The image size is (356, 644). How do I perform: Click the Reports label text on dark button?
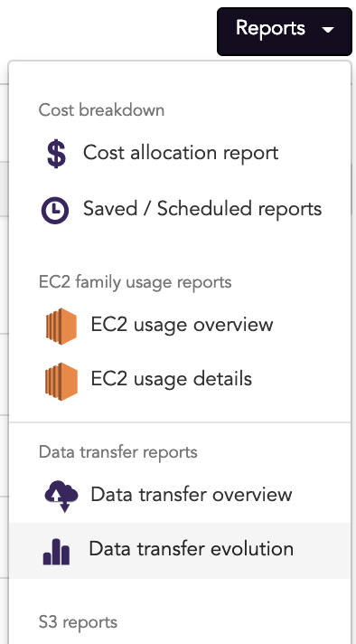point(270,28)
